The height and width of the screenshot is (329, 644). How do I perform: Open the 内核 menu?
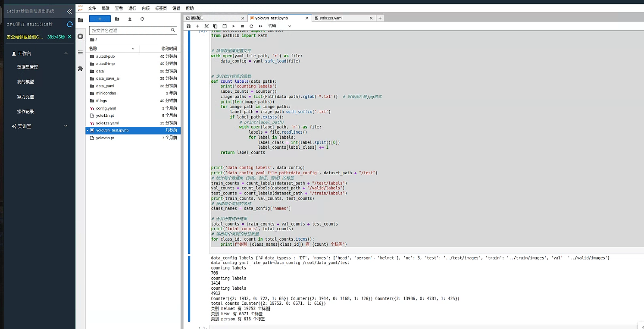[146, 8]
